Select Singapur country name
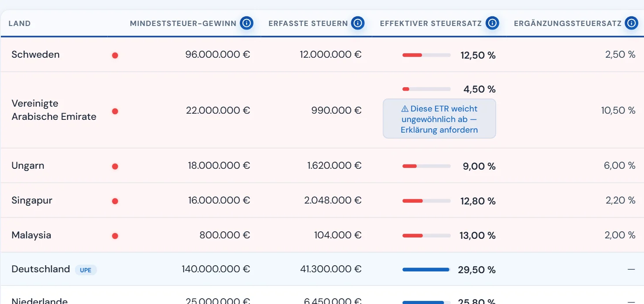Screen dimensions: 644x304 tap(32, 200)
